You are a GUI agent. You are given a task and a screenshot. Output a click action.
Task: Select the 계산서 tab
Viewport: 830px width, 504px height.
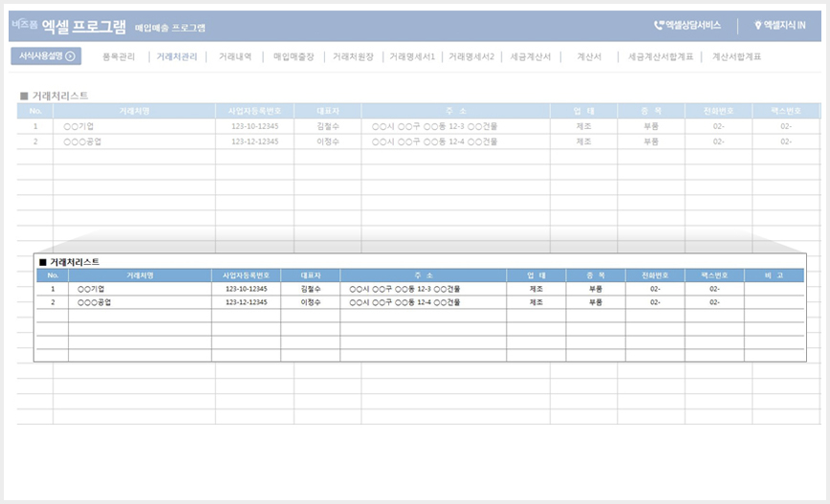pyautogui.click(x=589, y=56)
